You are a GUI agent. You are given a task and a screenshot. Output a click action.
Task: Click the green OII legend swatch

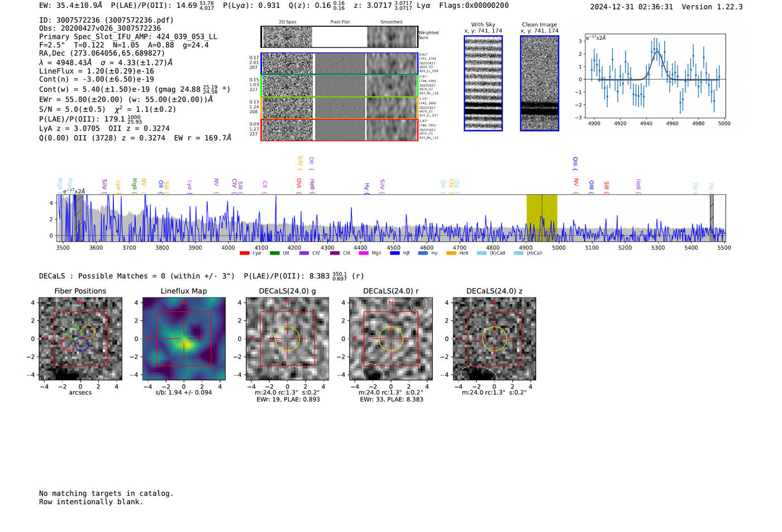click(x=274, y=253)
